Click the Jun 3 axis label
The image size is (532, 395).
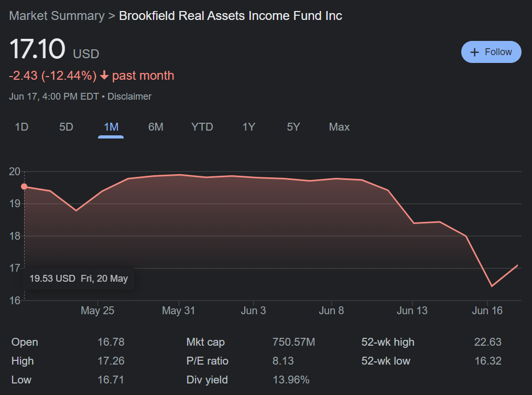[x=254, y=311]
